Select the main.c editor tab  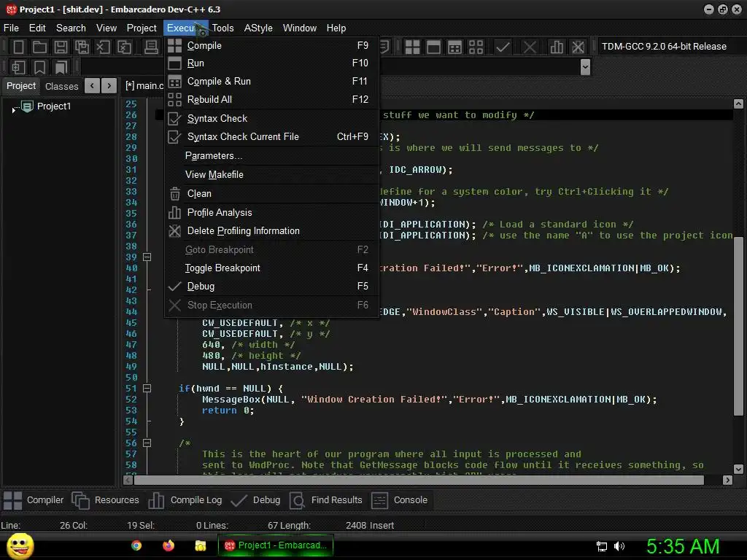[x=144, y=86]
